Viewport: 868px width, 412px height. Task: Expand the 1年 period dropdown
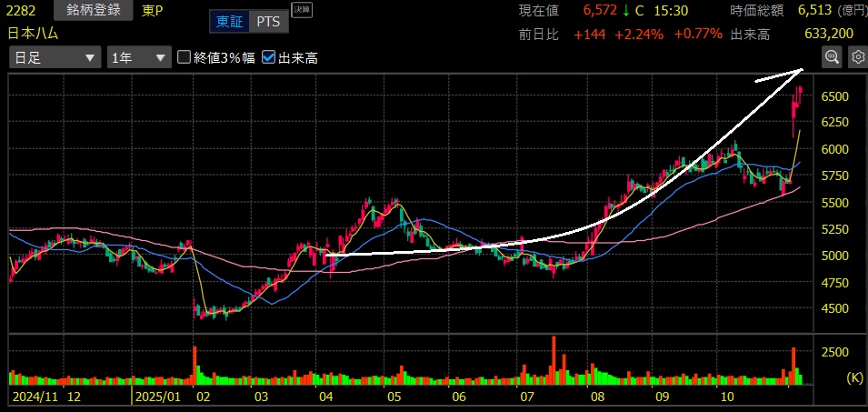(138, 57)
